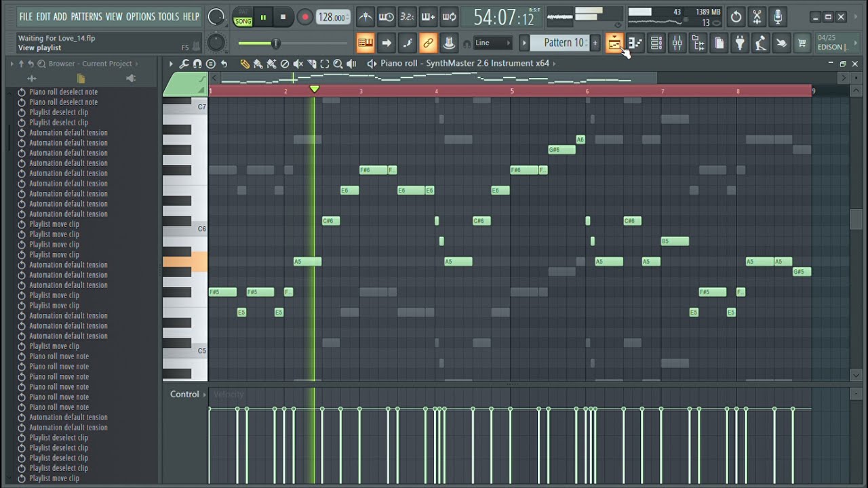Viewport: 868px width, 488px height.
Task: Toggle the link/multilink controllers icon
Action: pyautogui.click(x=428, y=43)
